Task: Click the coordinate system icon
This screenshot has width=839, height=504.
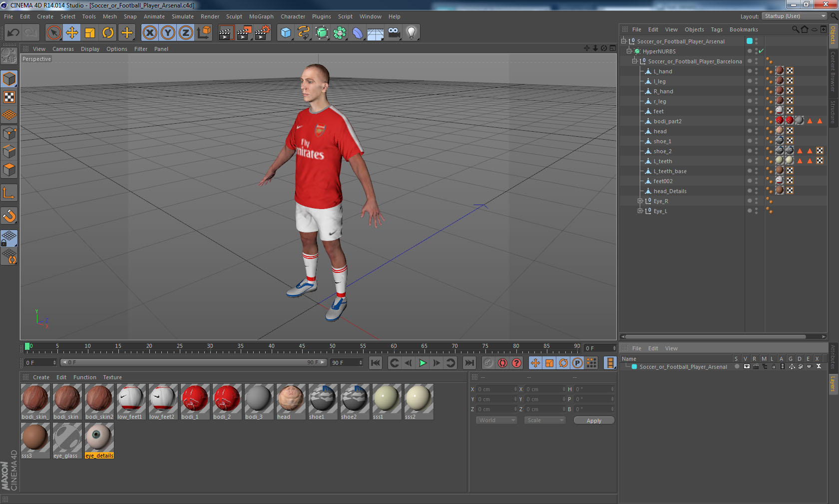Action: 204,33
